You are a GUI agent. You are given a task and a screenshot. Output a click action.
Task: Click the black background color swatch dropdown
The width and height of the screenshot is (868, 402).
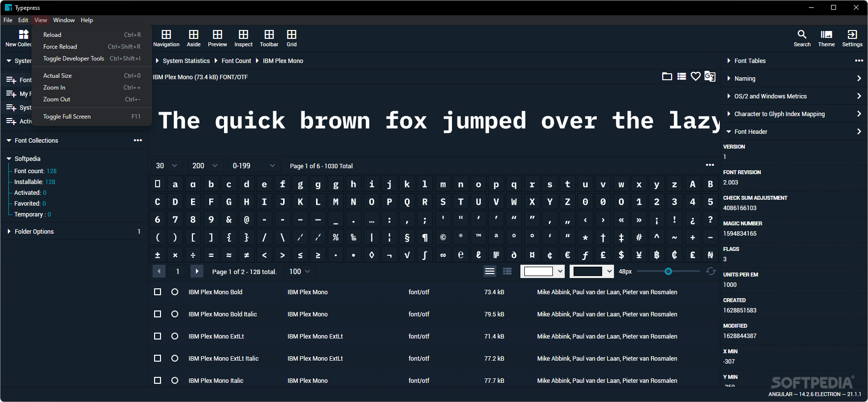[x=592, y=271]
